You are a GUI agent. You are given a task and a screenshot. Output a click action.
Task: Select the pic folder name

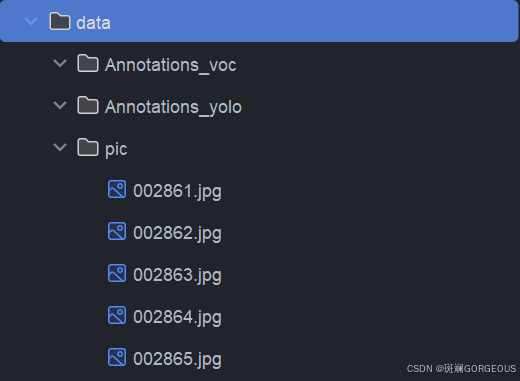(x=116, y=149)
